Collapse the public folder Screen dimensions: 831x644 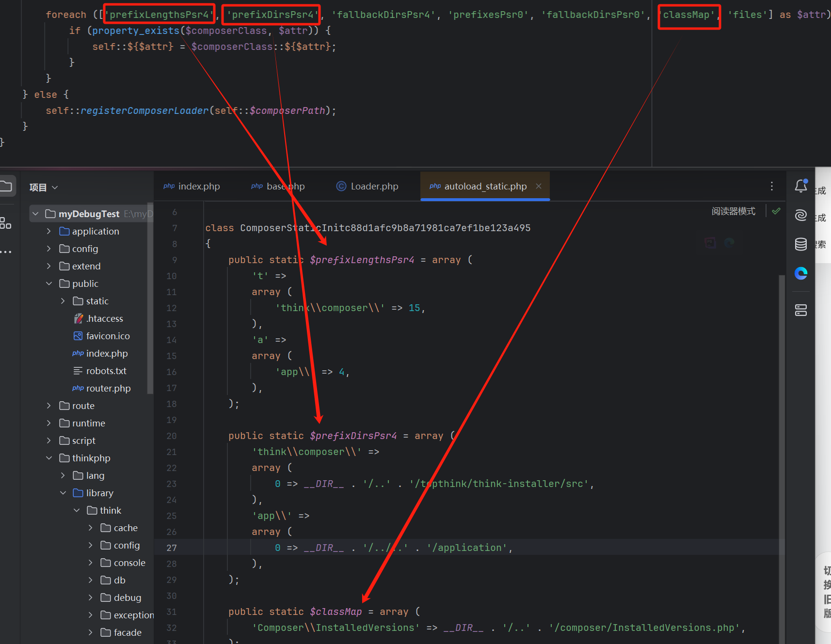coord(48,283)
